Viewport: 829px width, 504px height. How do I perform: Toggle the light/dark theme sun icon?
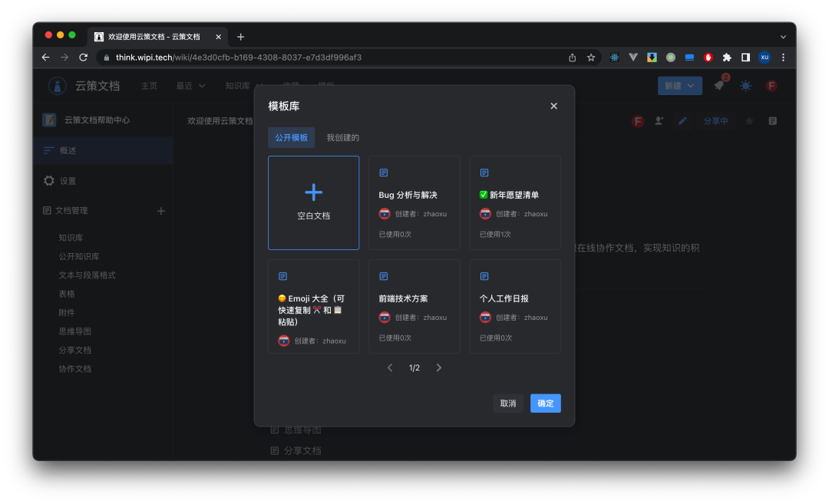[x=745, y=86]
